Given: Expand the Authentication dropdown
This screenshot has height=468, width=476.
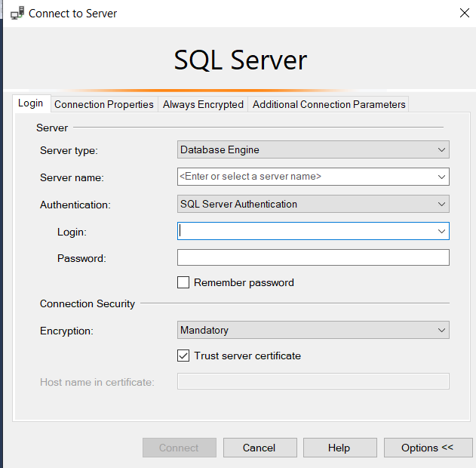Looking at the screenshot, I should 313,204.
